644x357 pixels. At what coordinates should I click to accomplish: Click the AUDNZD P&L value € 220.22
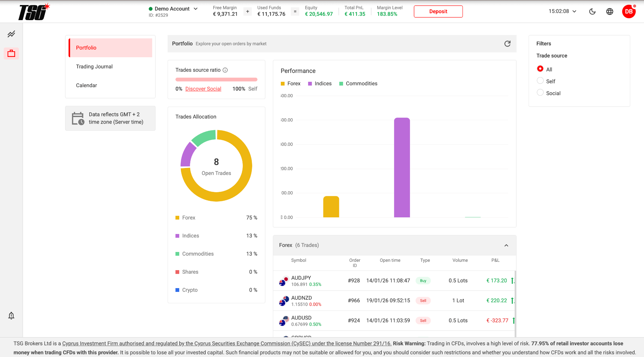pos(497,301)
